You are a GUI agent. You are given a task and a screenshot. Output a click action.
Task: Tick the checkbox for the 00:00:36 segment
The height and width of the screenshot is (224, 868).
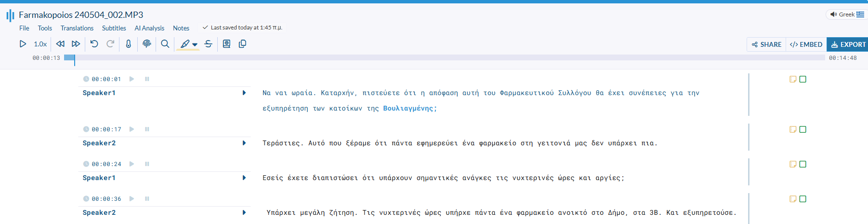click(802, 199)
